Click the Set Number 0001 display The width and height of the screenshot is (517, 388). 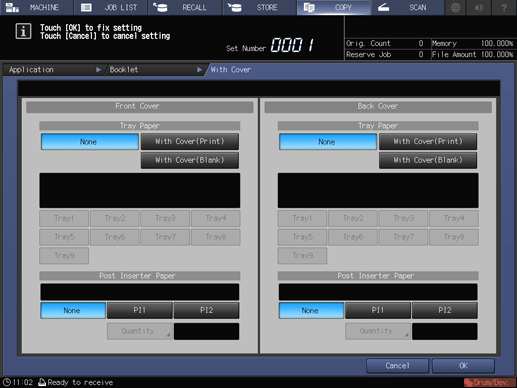click(x=292, y=45)
